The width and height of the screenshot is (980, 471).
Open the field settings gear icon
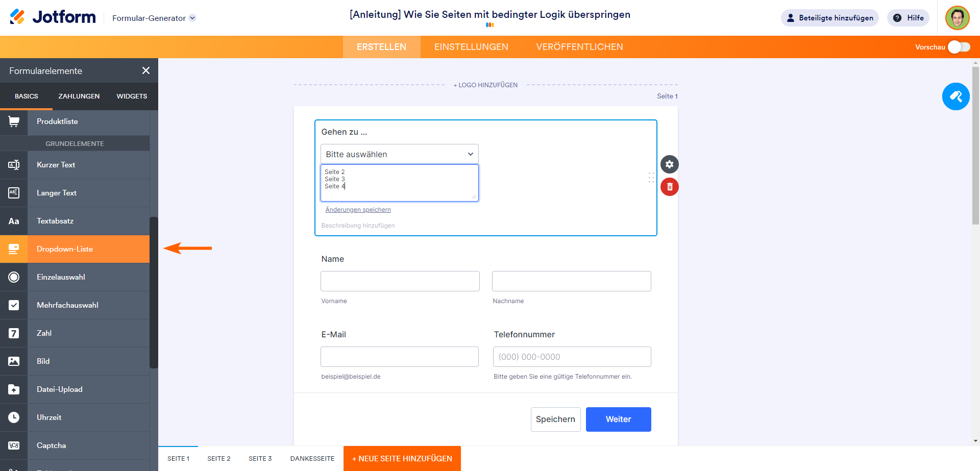pyautogui.click(x=669, y=164)
